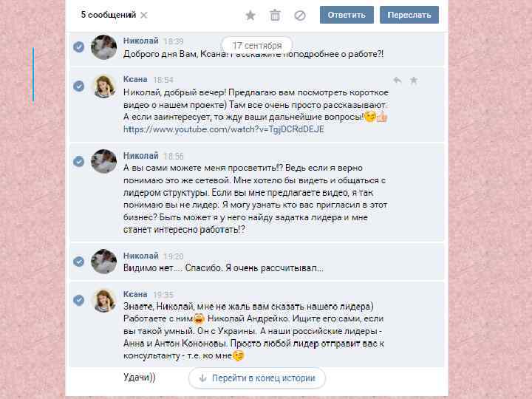Clear the 5 сообщений selection with X
Screen dimensions: 532x399
pyautogui.click(x=144, y=15)
